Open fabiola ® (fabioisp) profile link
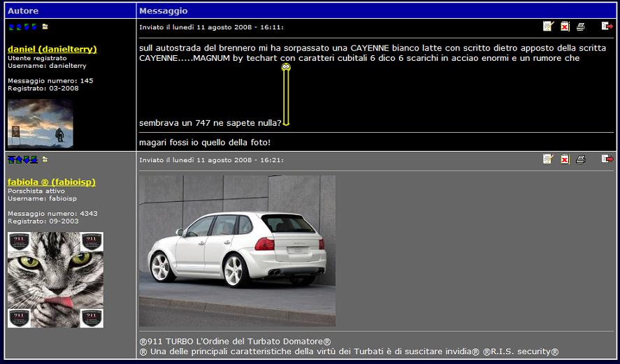The height and width of the screenshot is (364, 620). pyautogui.click(x=52, y=182)
